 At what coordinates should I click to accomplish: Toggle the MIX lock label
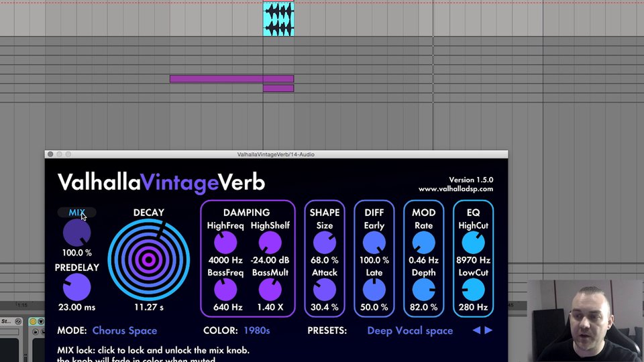point(76,213)
